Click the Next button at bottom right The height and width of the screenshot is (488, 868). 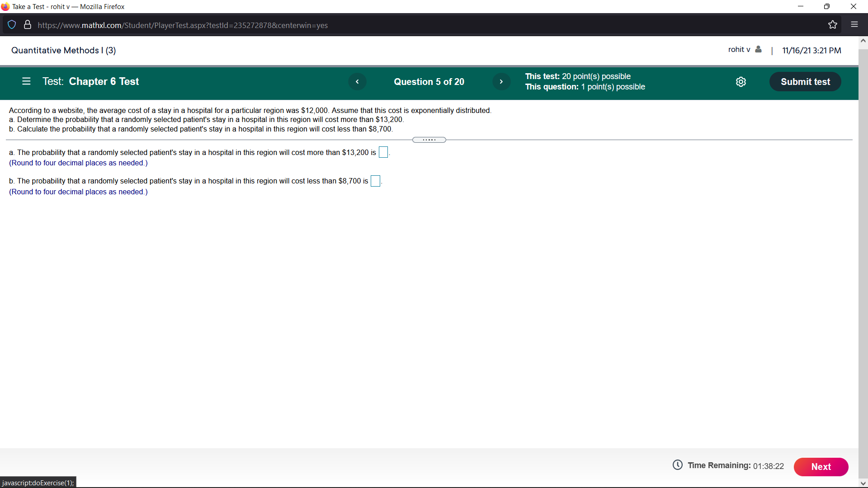tap(821, 467)
